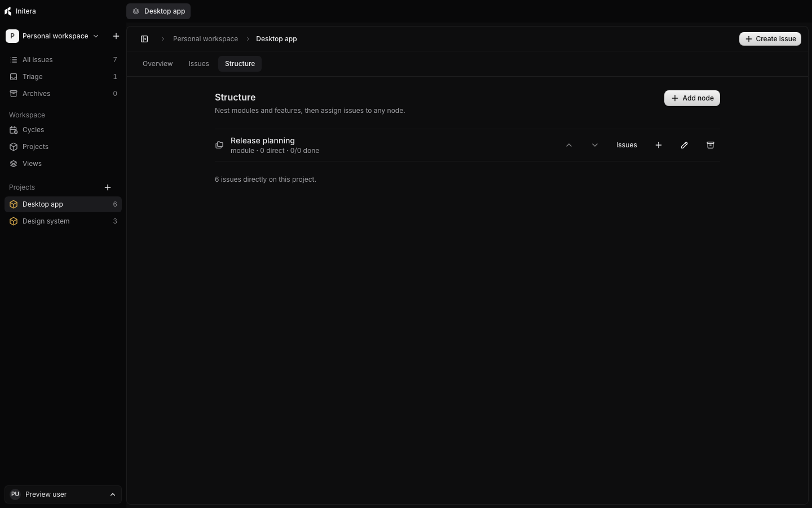The image size is (812, 508).
Task: Click the Workspace section header
Action: [27, 115]
